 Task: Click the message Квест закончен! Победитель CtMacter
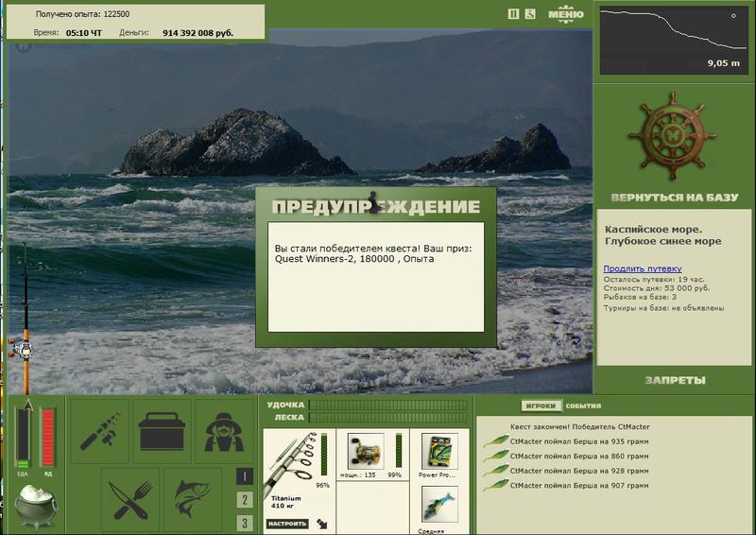coord(579,426)
